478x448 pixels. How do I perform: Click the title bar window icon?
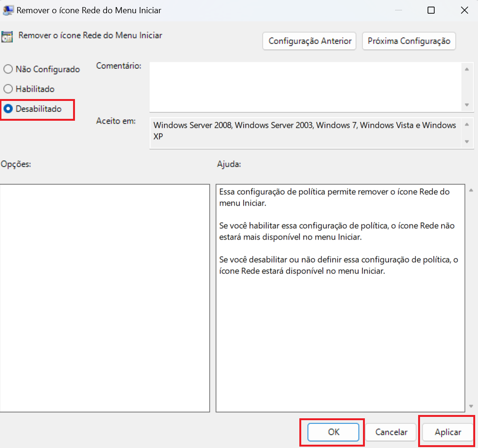pos(8,10)
